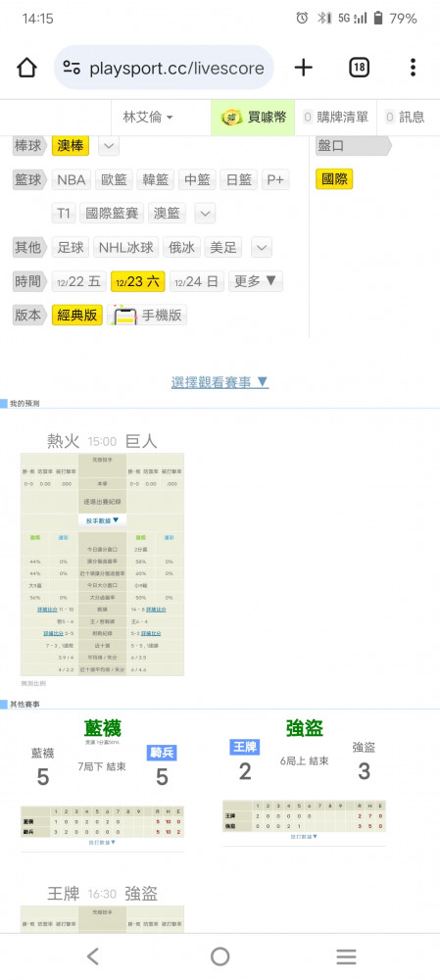Expand 技打數據 under 藍襪 vs 騎兵 boxscore
This screenshot has width=440, height=980.
[103, 843]
